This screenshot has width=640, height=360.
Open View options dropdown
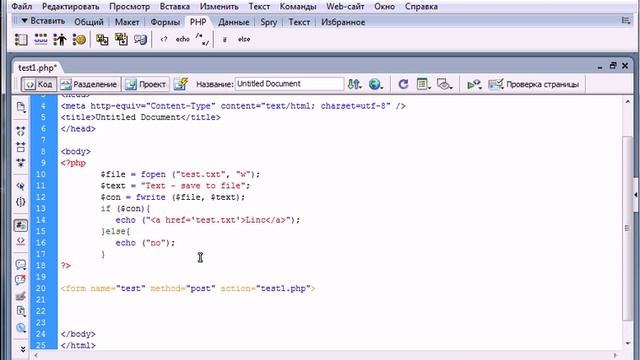(424, 84)
